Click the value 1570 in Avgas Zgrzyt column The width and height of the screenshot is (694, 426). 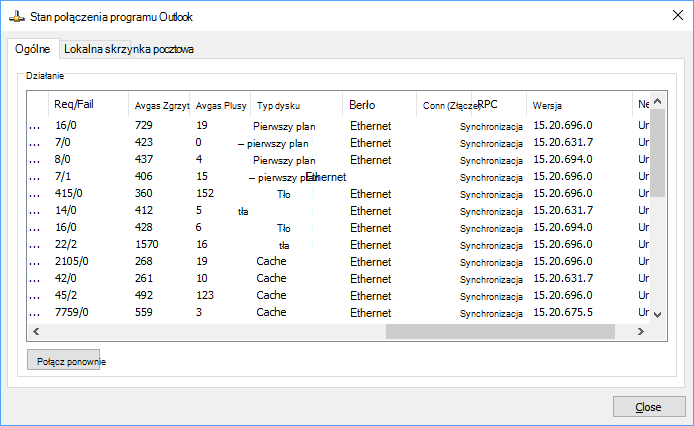(x=147, y=244)
